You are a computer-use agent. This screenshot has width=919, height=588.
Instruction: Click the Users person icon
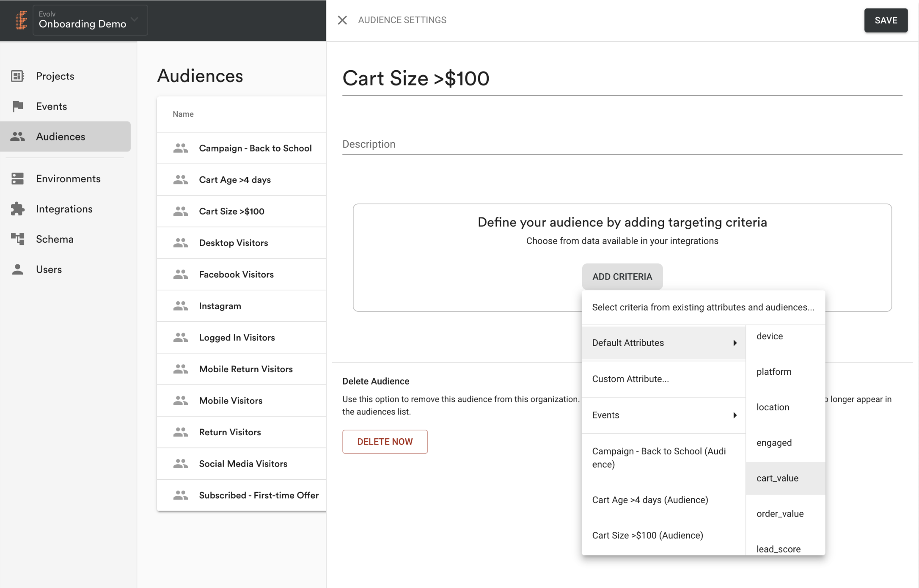pos(17,269)
